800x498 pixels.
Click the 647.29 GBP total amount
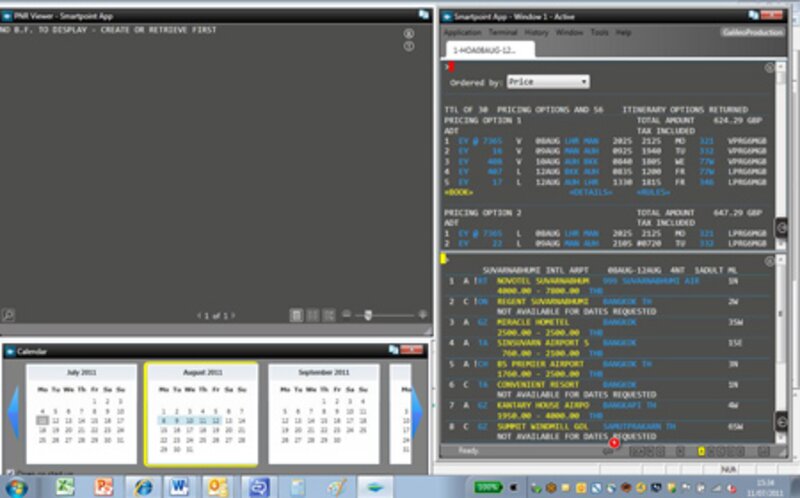click(737, 213)
